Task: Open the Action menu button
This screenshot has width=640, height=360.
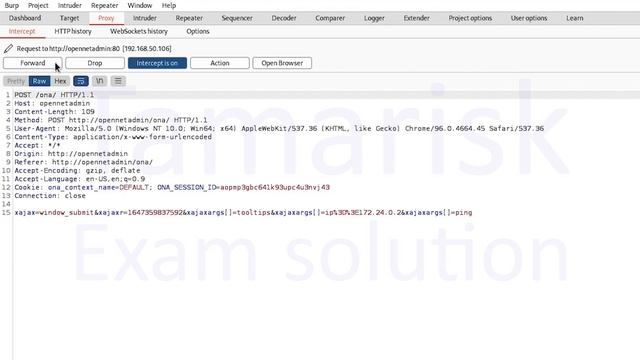Action: 220,63
